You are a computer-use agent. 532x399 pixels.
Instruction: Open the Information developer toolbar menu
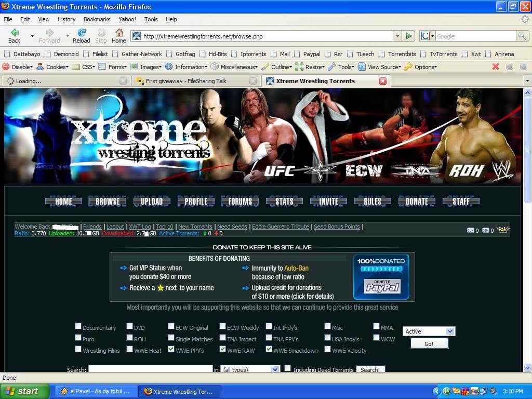pyautogui.click(x=187, y=67)
